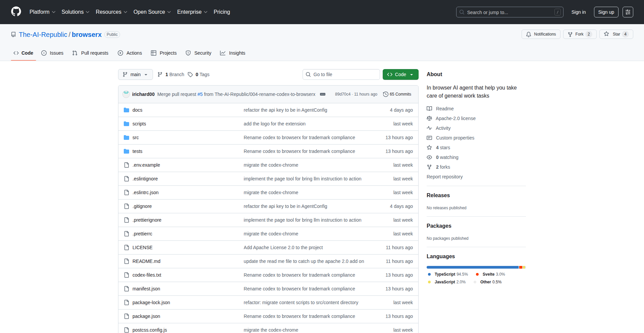Click the Report repository link
The height and width of the screenshot is (333, 644).
pos(444,177)
